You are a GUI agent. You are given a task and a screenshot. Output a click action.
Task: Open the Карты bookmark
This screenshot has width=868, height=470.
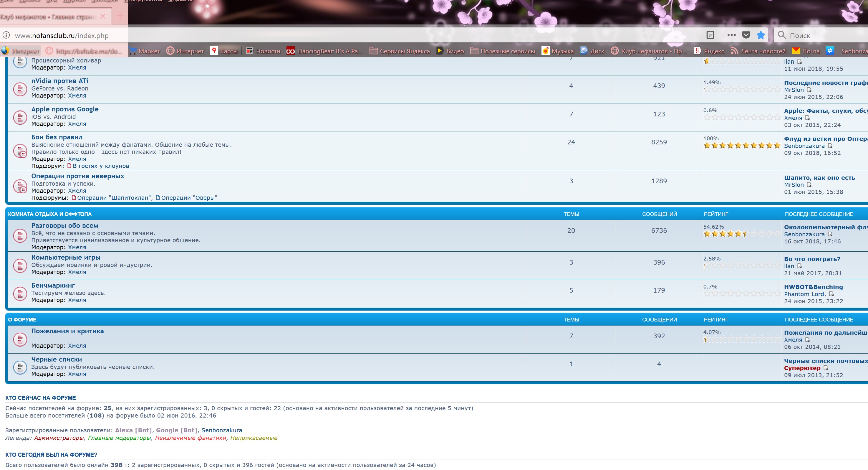(x=224, y=51)
